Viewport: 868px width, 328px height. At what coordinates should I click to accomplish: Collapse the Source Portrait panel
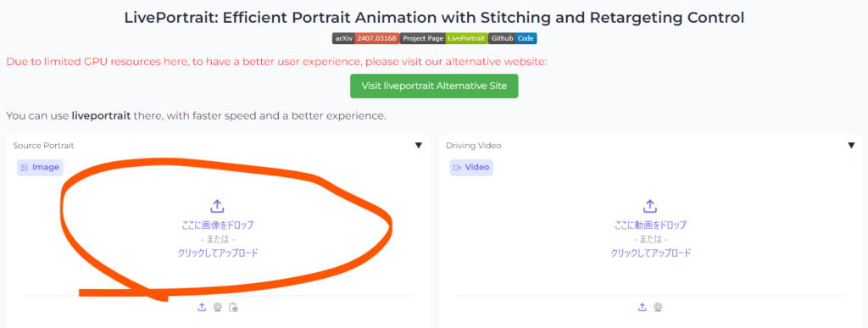(419, 146)
